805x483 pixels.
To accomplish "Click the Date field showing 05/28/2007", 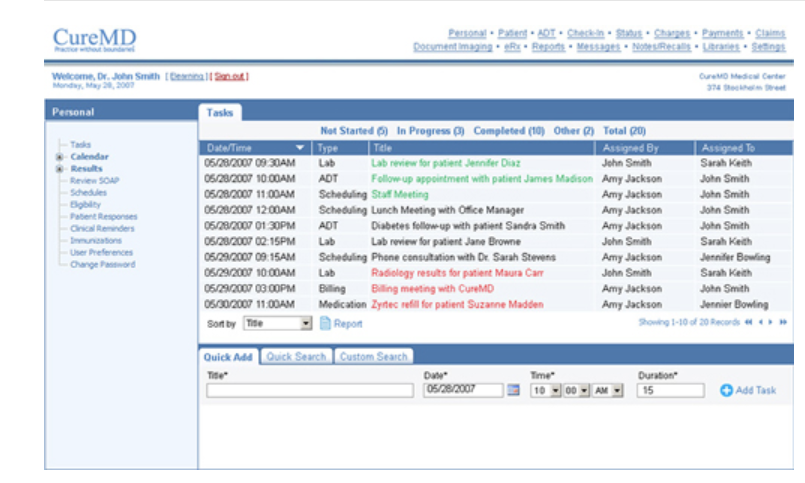I will coord(463,390).
